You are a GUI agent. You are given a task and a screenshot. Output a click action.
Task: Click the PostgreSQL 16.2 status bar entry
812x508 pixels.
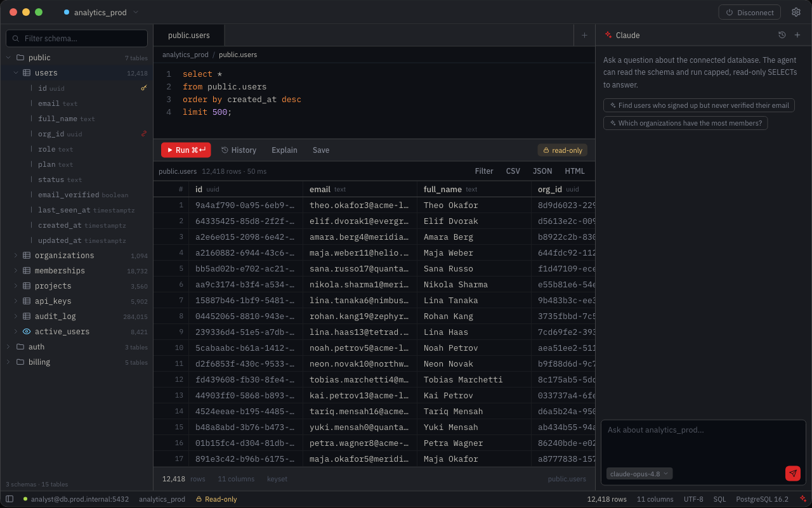click(762, 499)
